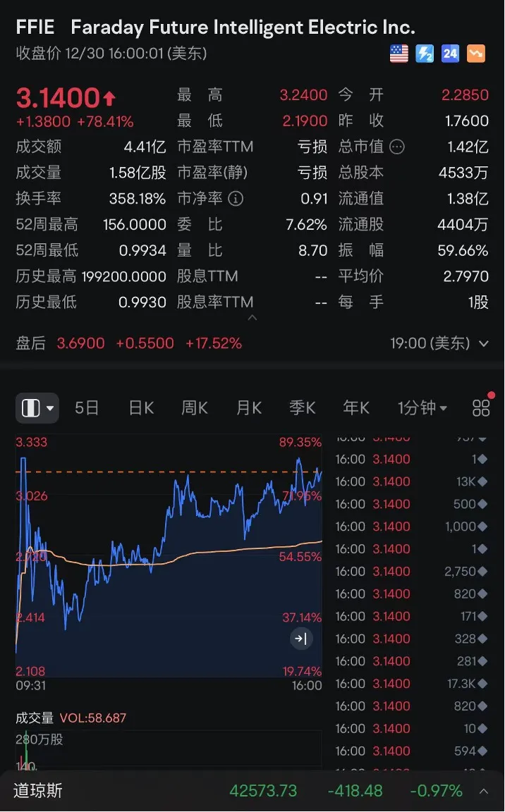
Task: Select the trade row with 17.3K volume
Action: point(411,684)
